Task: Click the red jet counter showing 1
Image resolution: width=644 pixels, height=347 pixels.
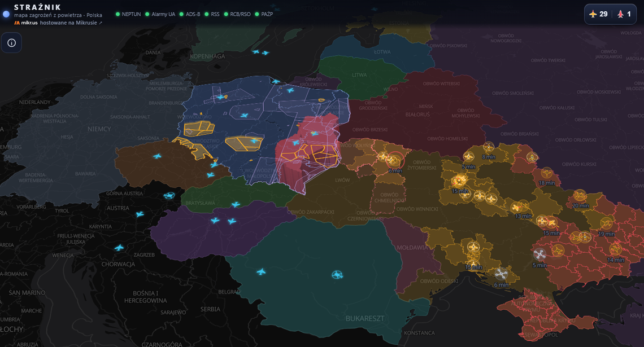Action: click(624, 14)
